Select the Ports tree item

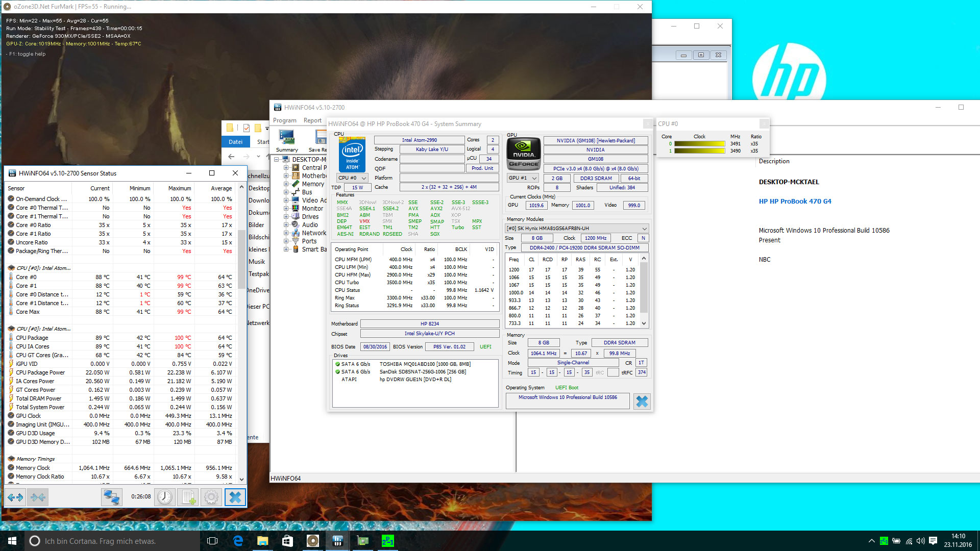(x=309, y=241)
